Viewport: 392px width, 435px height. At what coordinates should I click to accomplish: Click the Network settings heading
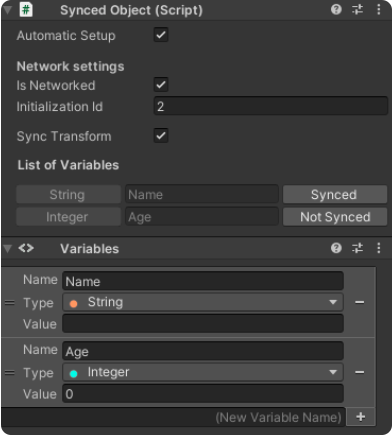[70, 66]
